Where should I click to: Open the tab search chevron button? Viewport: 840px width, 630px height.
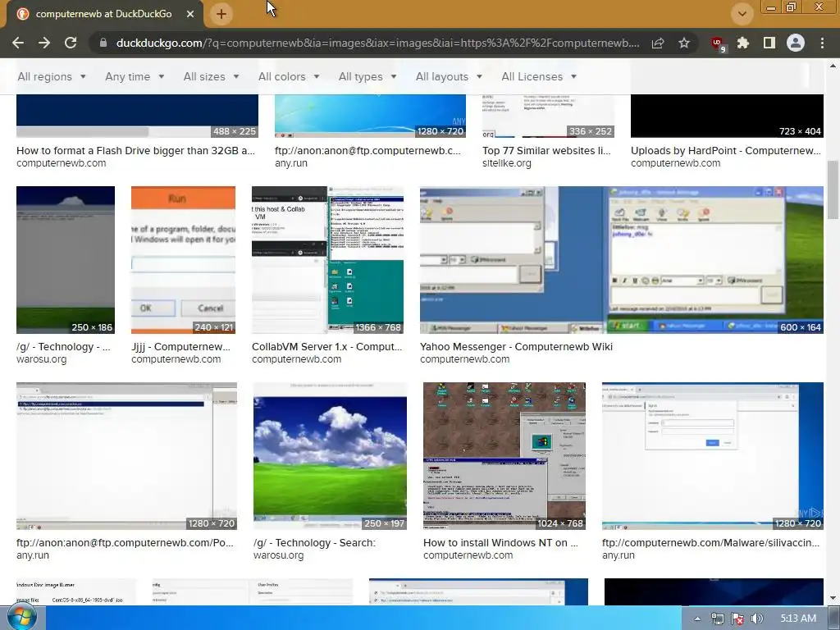[x=742, y=14]
